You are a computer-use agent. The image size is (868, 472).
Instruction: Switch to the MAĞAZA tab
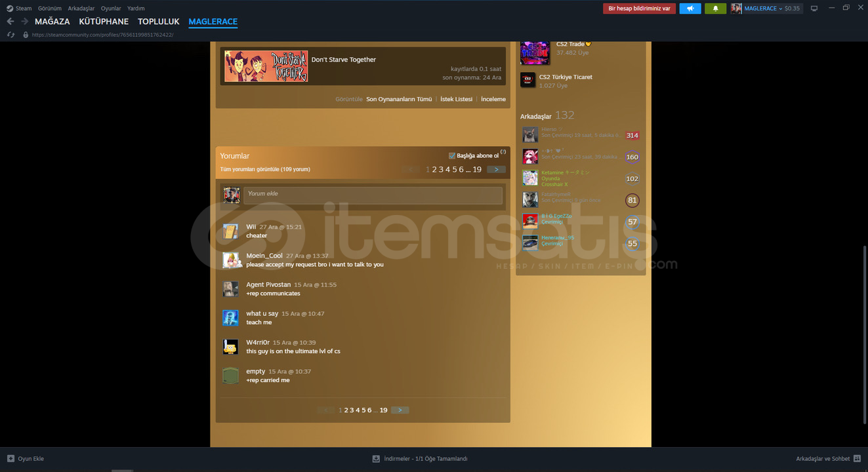tap(52, 22)
